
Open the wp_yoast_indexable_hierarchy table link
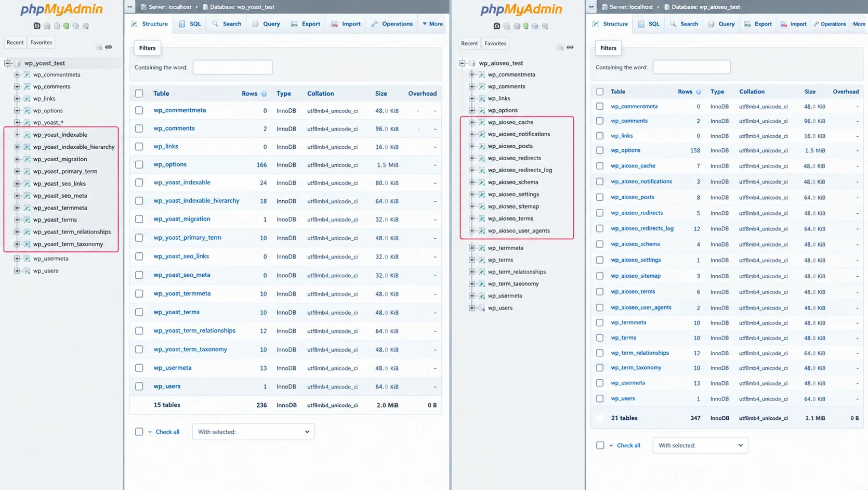pyautogui.click(x=196, y=201)
